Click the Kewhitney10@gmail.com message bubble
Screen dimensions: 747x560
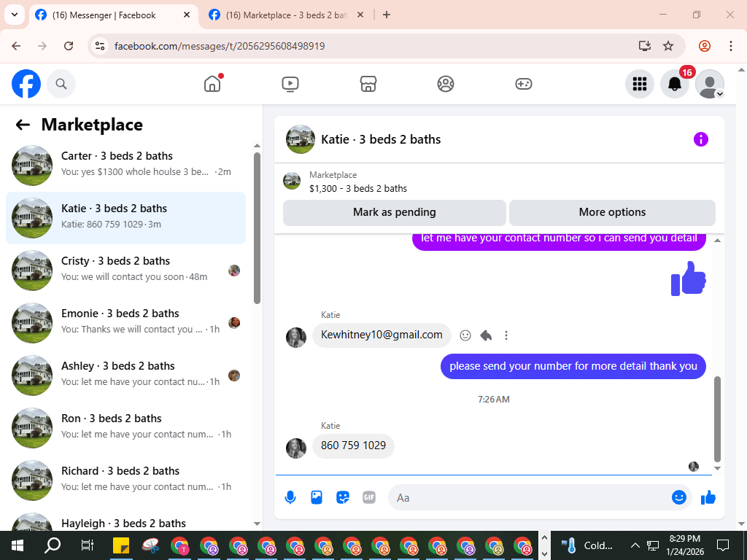382,335
